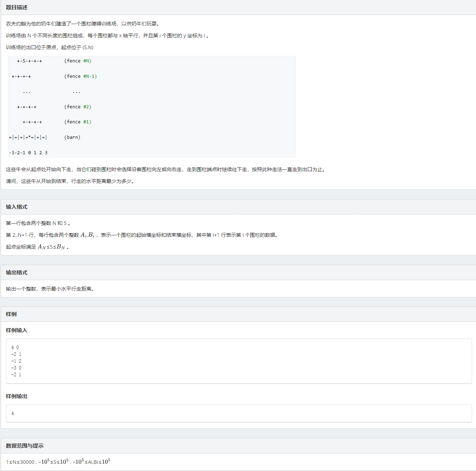476x471 pixels.
Task: Click the 题目描述 section heading
Action: [17, 8]
